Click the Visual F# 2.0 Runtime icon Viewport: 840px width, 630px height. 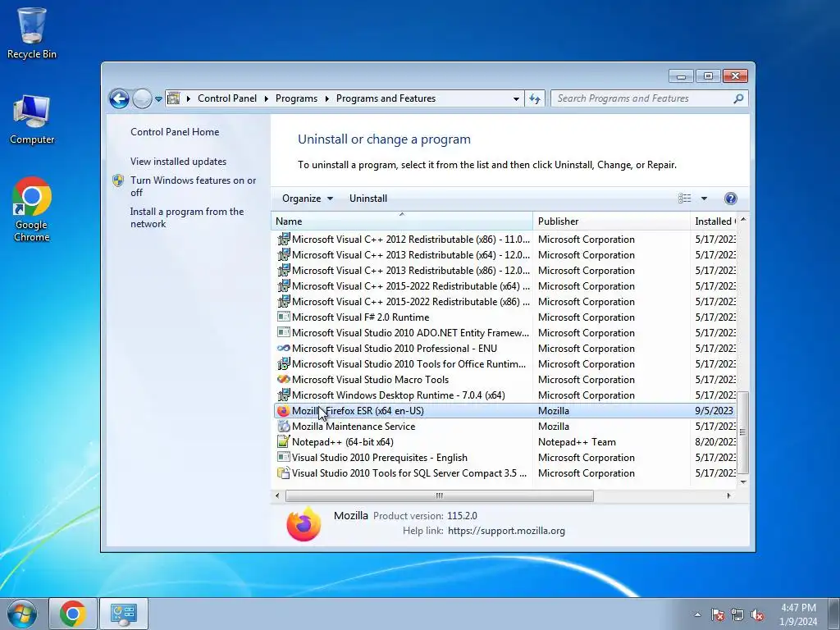283,317
